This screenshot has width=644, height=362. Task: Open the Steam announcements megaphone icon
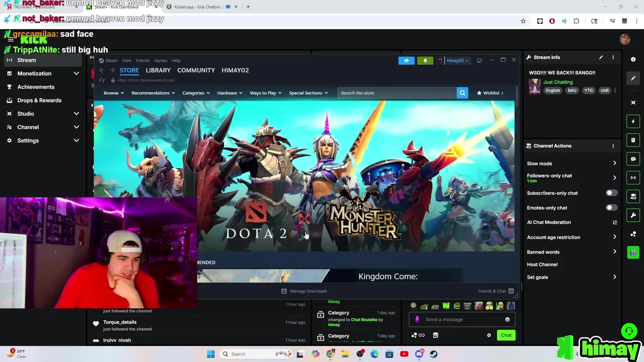coord(407,61)
